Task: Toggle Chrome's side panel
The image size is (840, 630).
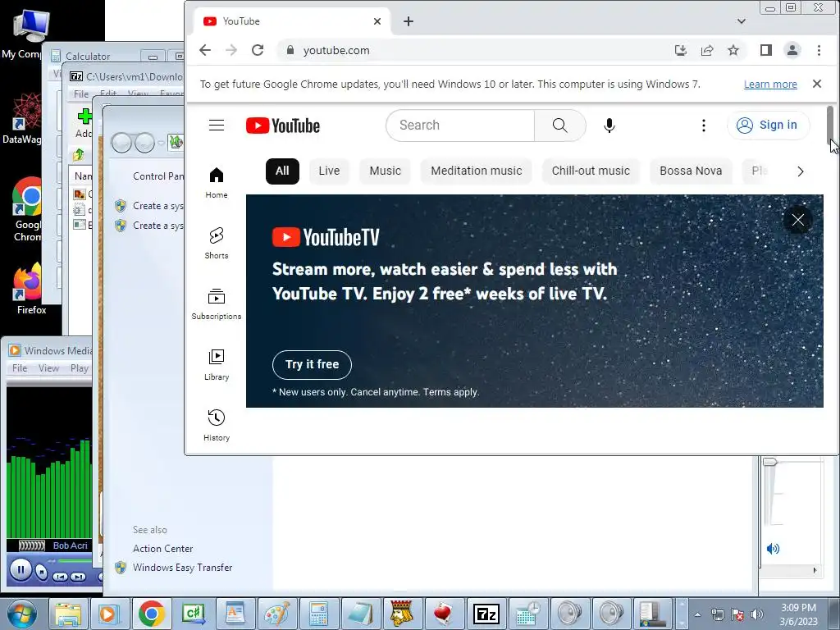Action: tap(766, 50)
